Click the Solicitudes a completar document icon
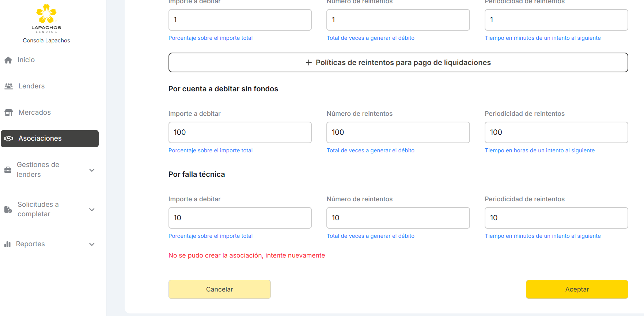The image size is (644, 316). (8, 209)
